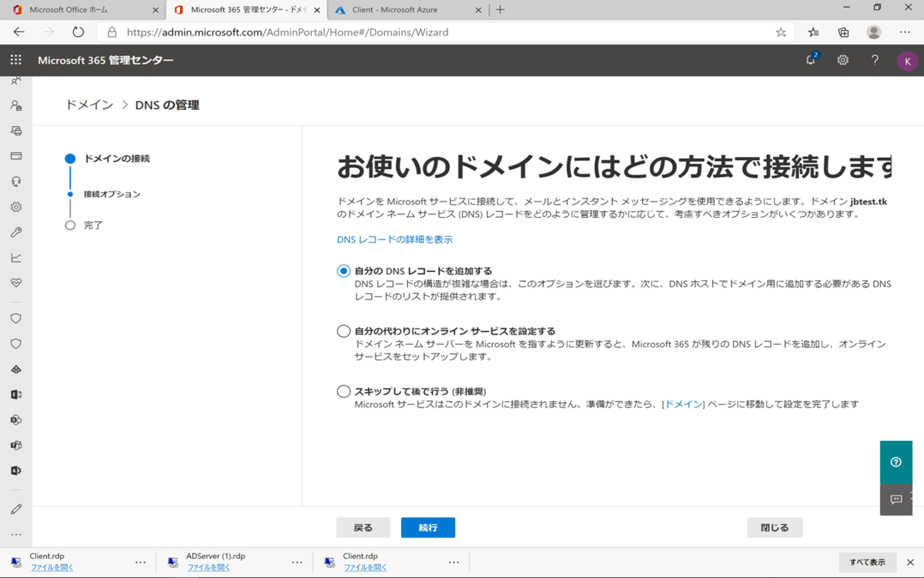This screenshot has width=924, height=578.
Task: Add page to favorites with star icon
Action: (781, 32)
